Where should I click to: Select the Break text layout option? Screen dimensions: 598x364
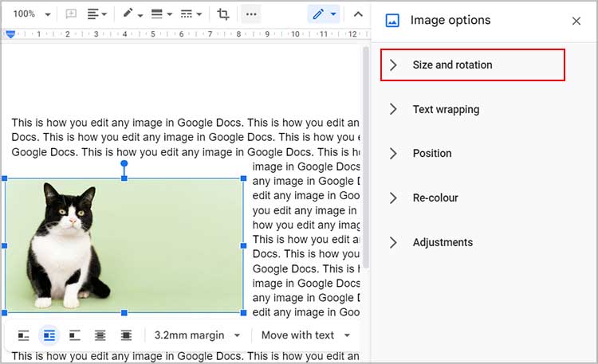click(x=75, y=335)
